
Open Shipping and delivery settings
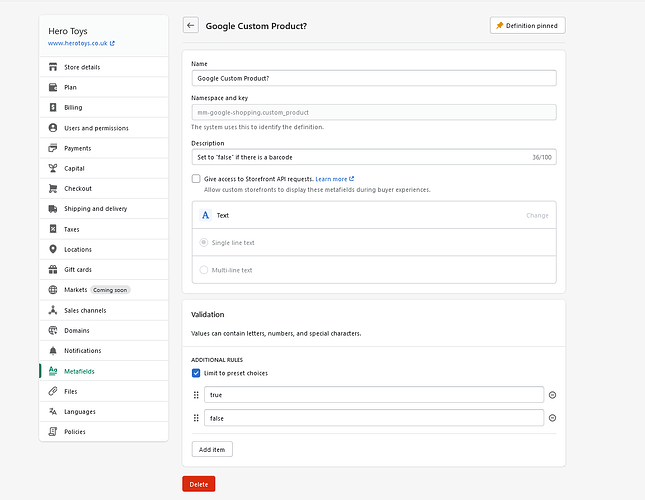(95, 209)
